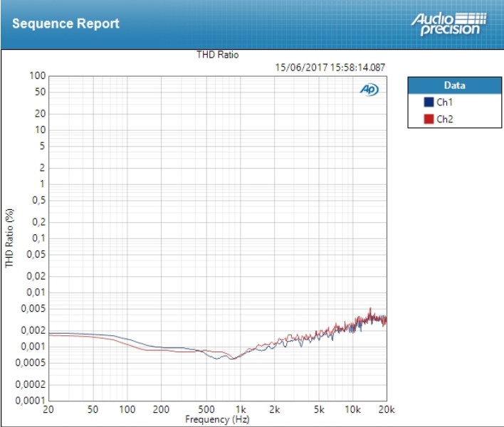Click the blue Ch1 color swatch

coord(429,102)
